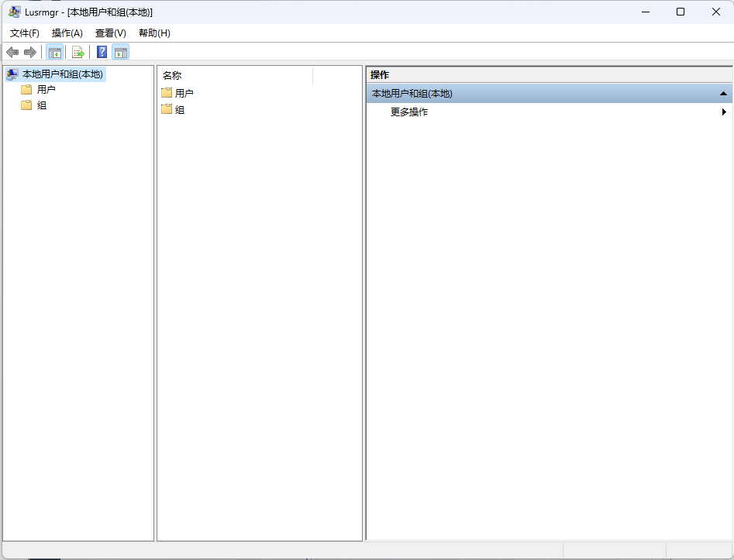Screen dimensions: 734x560
Task: Toggle the show/hide console tree icon
Action: click(55, 52)
